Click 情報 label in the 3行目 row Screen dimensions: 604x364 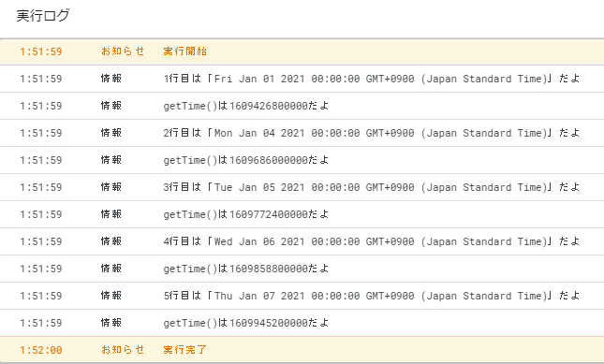click(111, 187)
